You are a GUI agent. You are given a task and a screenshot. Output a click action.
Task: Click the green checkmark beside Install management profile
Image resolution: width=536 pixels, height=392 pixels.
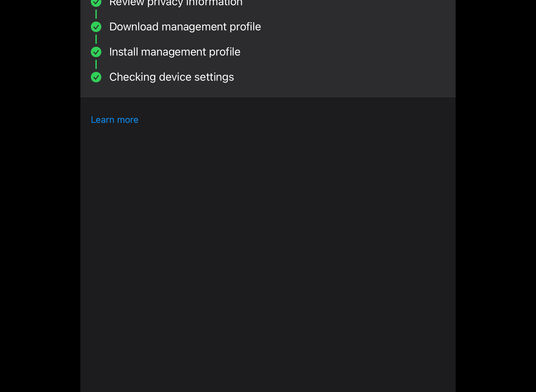point(96,52)
